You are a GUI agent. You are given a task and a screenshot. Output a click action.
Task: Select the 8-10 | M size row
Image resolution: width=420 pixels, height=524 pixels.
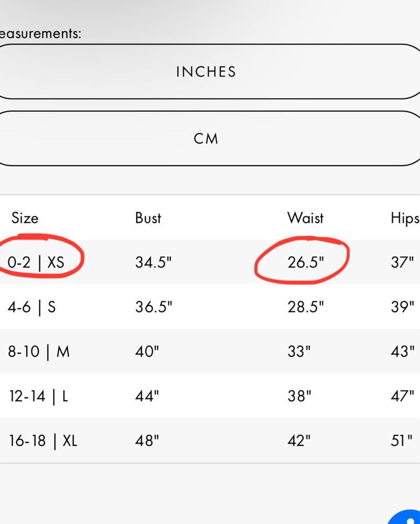click(x=210, y=351)
